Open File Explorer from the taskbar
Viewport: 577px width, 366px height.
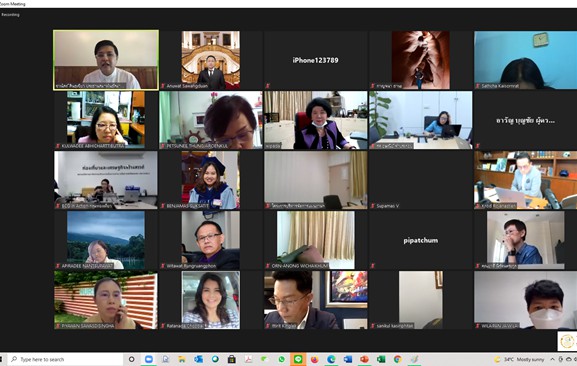click(182, 359)
